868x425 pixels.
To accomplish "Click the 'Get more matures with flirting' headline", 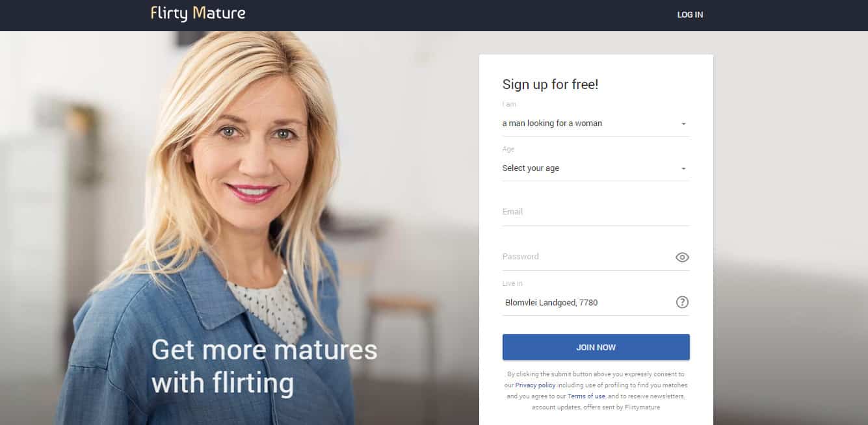I will click(264, 367).
